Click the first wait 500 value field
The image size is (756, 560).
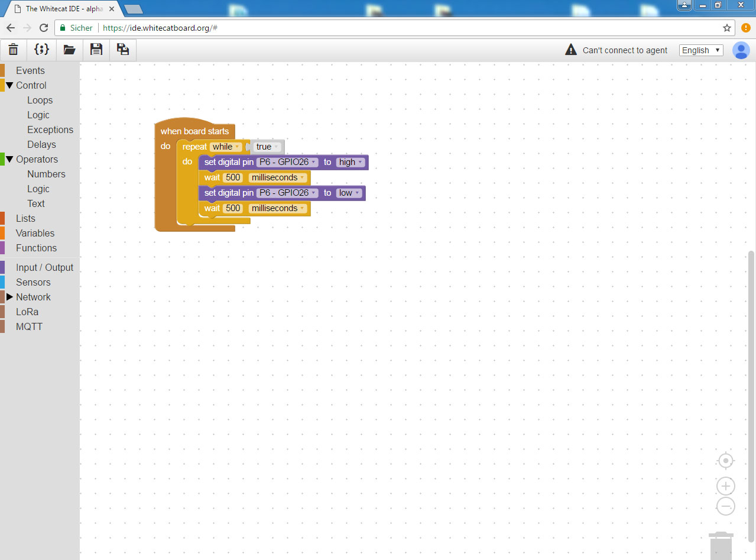pyautogui.click(x=233, y=177)
